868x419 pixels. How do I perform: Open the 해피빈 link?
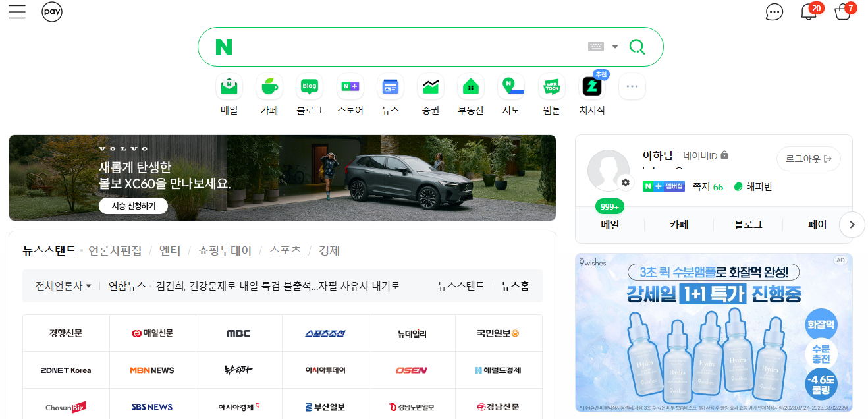753,186
